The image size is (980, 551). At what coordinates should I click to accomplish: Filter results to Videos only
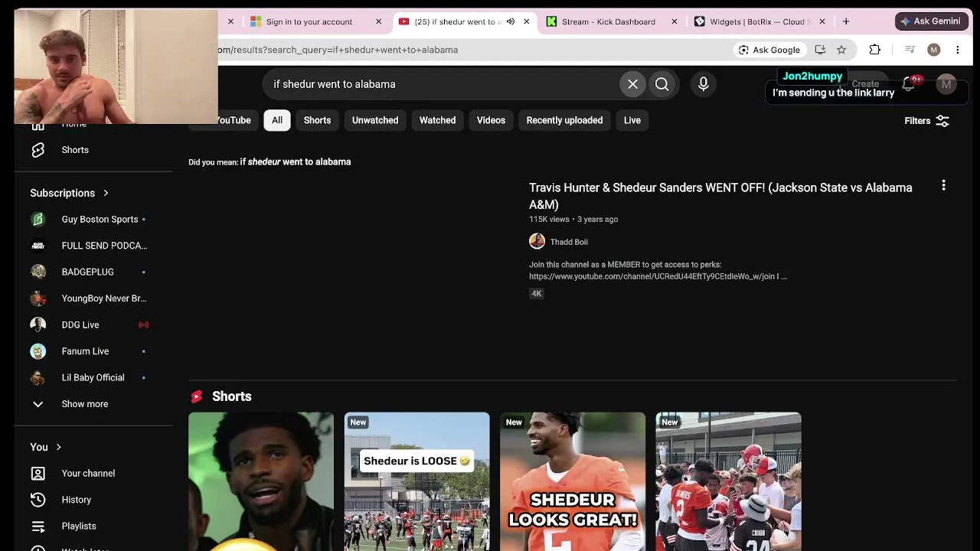coord(491,120)
